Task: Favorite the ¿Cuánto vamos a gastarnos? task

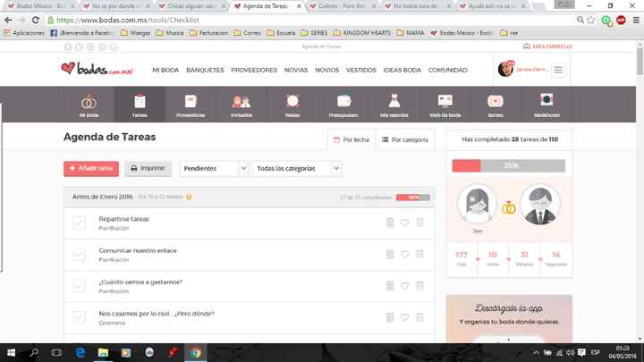Action: [404, 286]
